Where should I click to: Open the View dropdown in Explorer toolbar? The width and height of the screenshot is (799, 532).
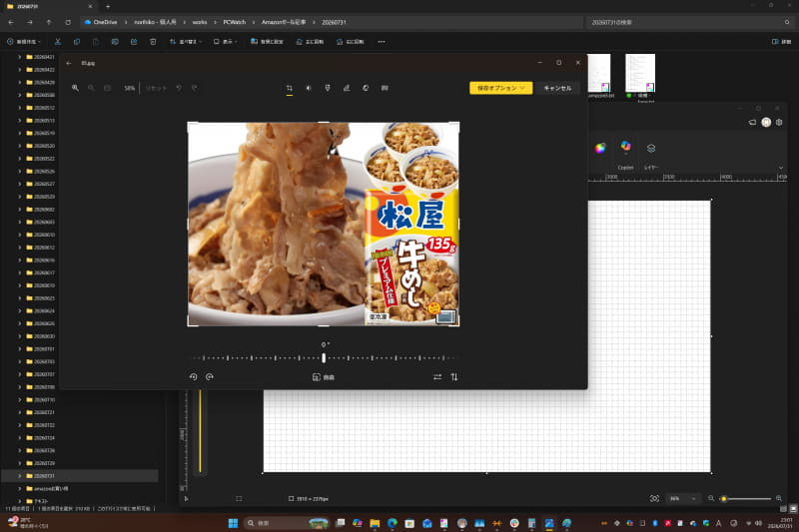pyautogui.click(x=226, y=42)
